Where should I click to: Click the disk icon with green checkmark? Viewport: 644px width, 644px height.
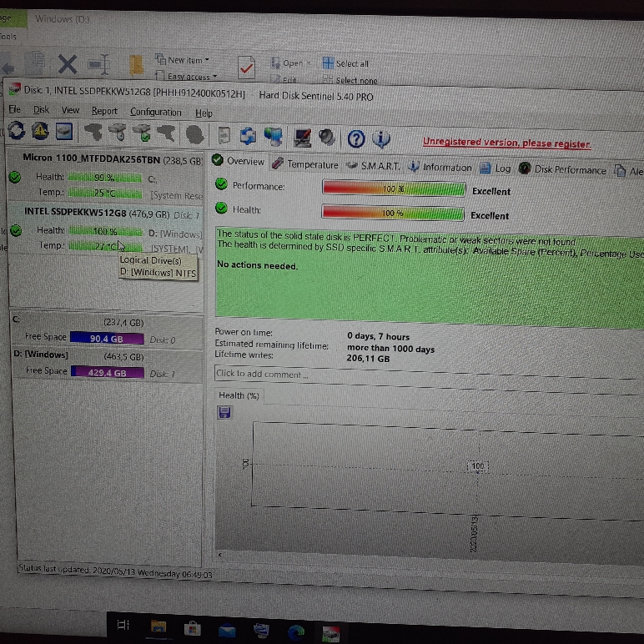[142, 133]
